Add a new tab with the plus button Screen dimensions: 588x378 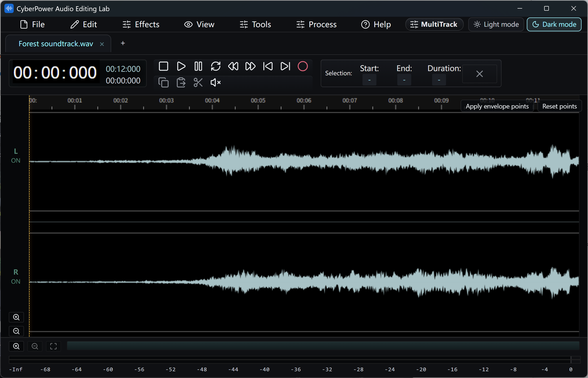tap(123, 43)
